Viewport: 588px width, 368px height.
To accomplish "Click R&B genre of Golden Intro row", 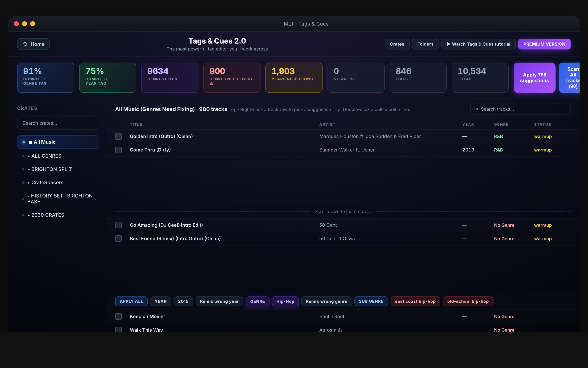I will [x=498, y=136].
